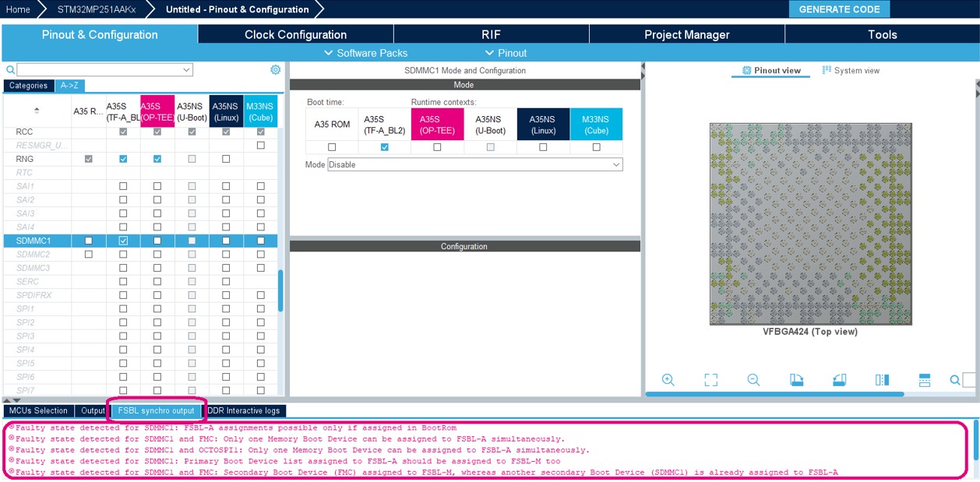980x482 pixels.
Task: Open the RIF tab
Action: (491, 34)
